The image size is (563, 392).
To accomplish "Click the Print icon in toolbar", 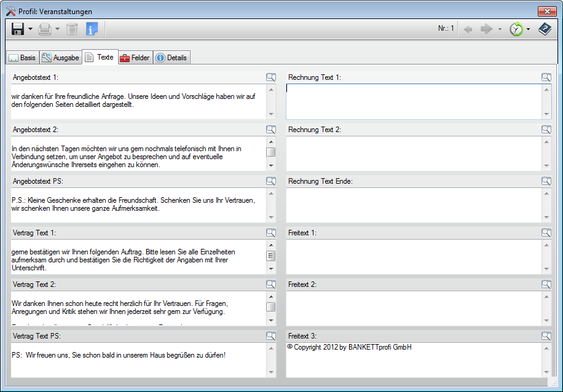I will coord(45,29).
